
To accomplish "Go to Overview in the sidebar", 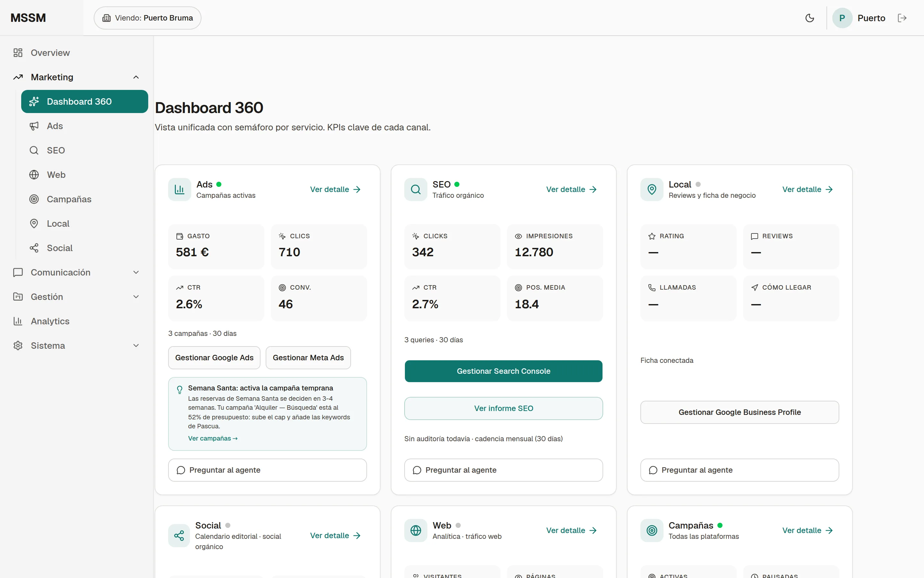I will 77,53.
